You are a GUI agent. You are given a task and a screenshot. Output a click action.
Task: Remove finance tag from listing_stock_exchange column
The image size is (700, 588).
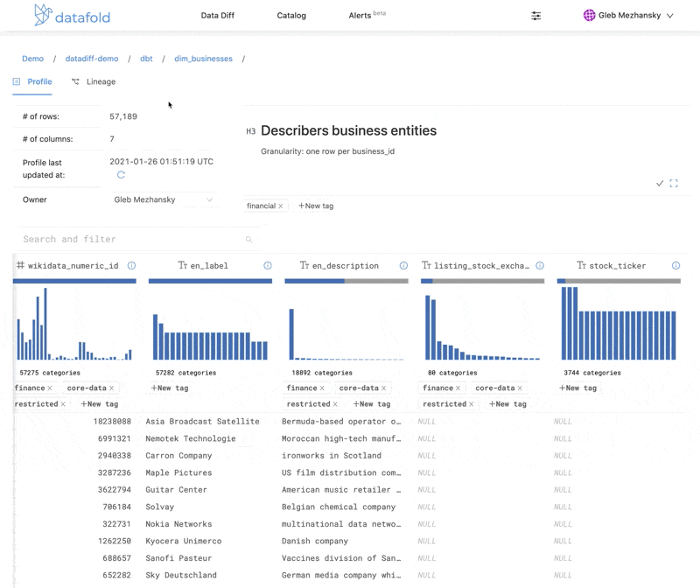tap(458, 388)
